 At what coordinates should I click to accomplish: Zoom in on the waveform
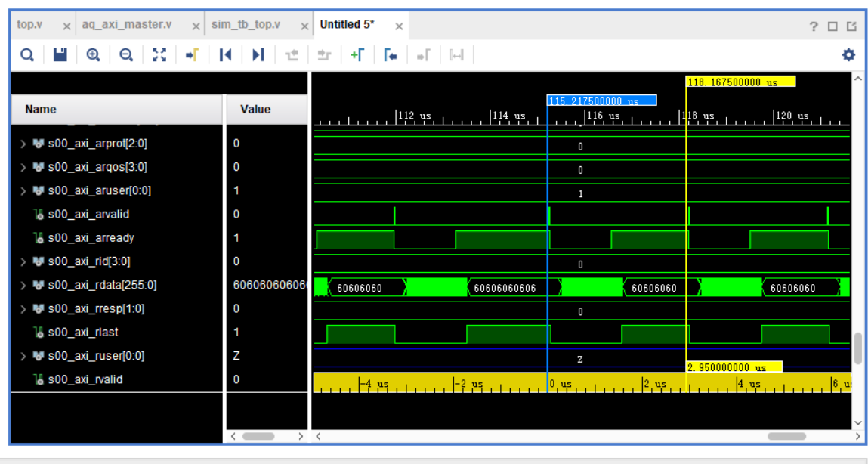coord(94,54)
